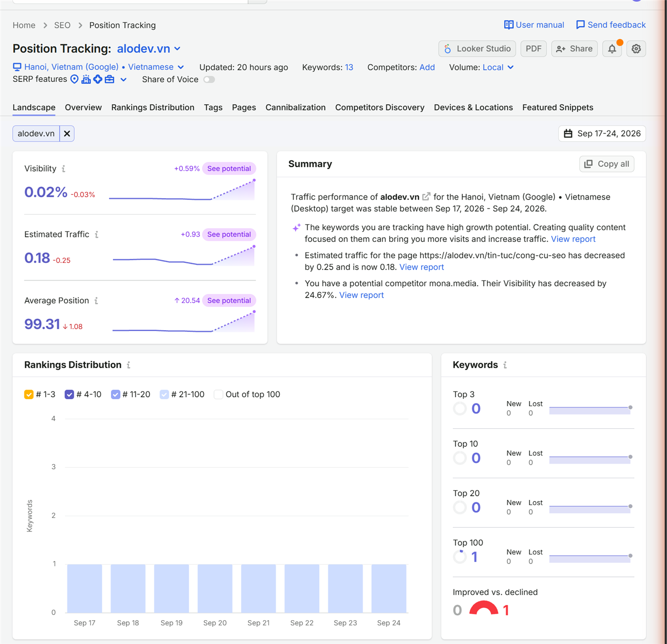
Task: Export report with PDF button
Action: (x=534, y=49)
